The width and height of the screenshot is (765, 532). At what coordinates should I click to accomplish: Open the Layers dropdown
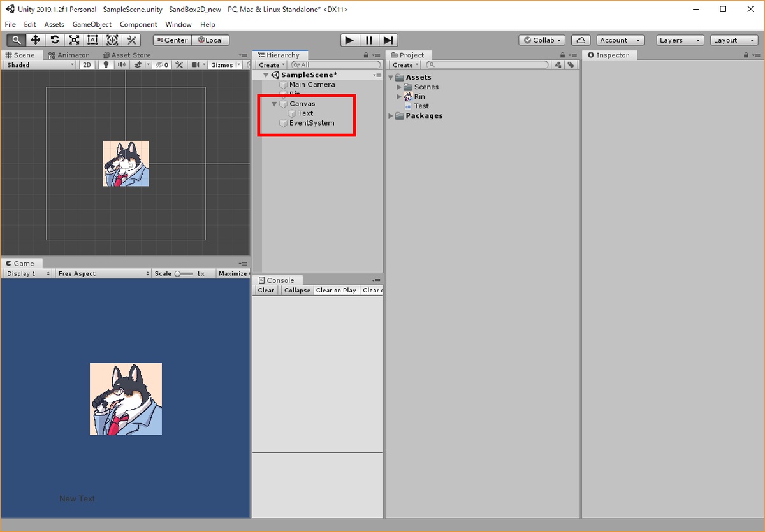click(x=680, y=40)
